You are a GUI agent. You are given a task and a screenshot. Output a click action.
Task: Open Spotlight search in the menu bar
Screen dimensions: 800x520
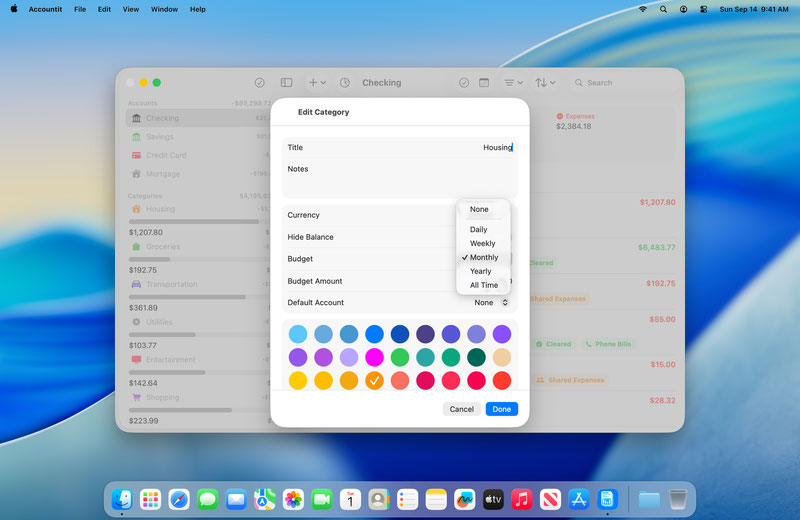pyautogui.click(x=663, y=9)
